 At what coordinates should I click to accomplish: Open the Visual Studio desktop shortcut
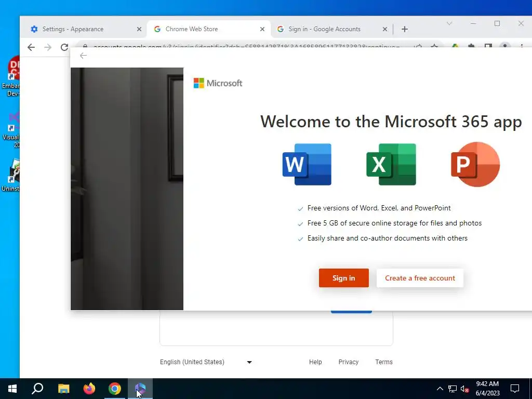(x=11, y=129)
